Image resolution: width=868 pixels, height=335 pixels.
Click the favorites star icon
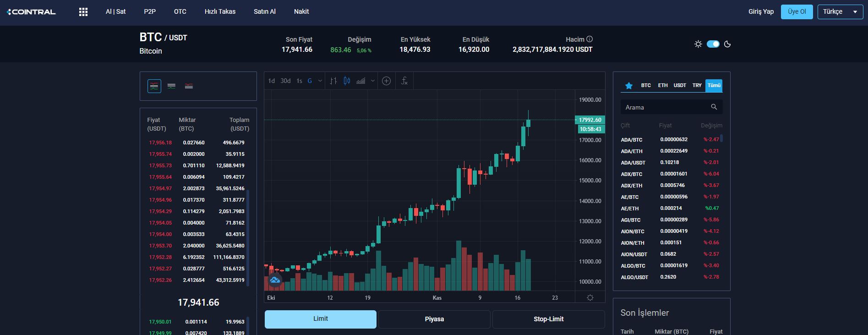pyautogui.click(x=629, y=85)
